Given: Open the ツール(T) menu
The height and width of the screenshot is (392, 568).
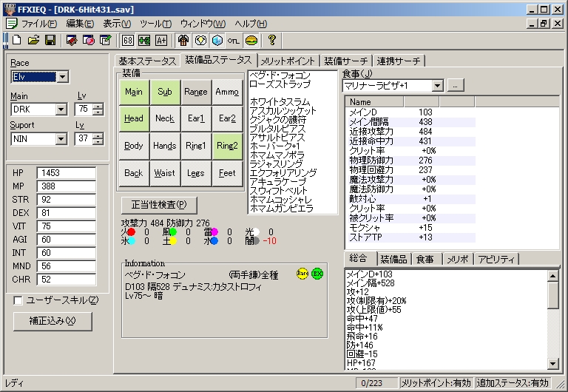Looking at the screenshot, I should pos(156,24).
